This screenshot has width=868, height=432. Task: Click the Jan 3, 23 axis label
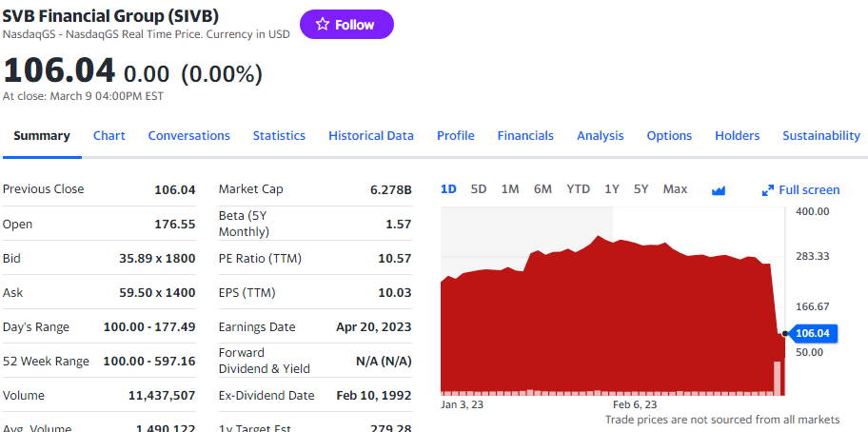pos(463,404)
